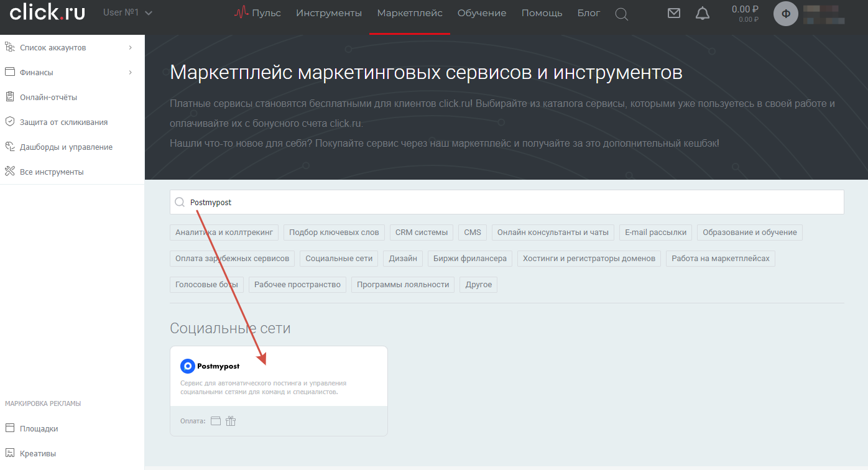Image resolution: width=868 pixels, height=470 pixels.
Task: Select Оплата зарубежных сервисов category tag
Action: [x=233, y=259]
